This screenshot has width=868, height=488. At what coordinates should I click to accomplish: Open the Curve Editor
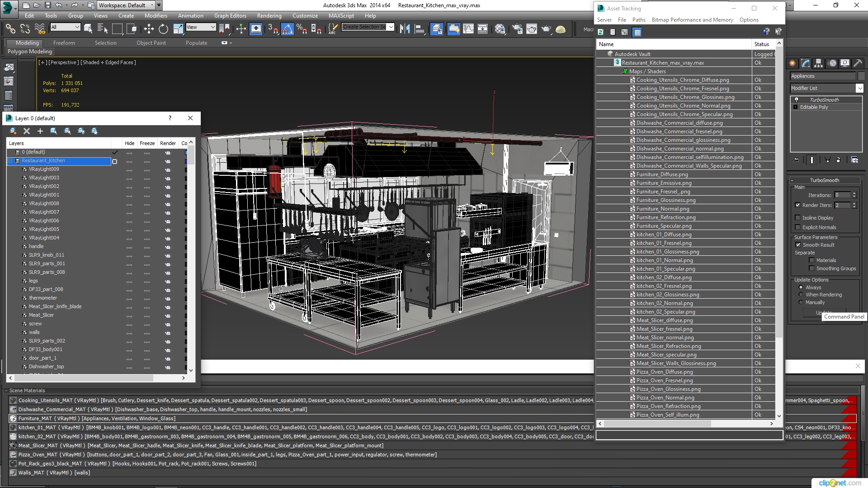tap(468, 29)
